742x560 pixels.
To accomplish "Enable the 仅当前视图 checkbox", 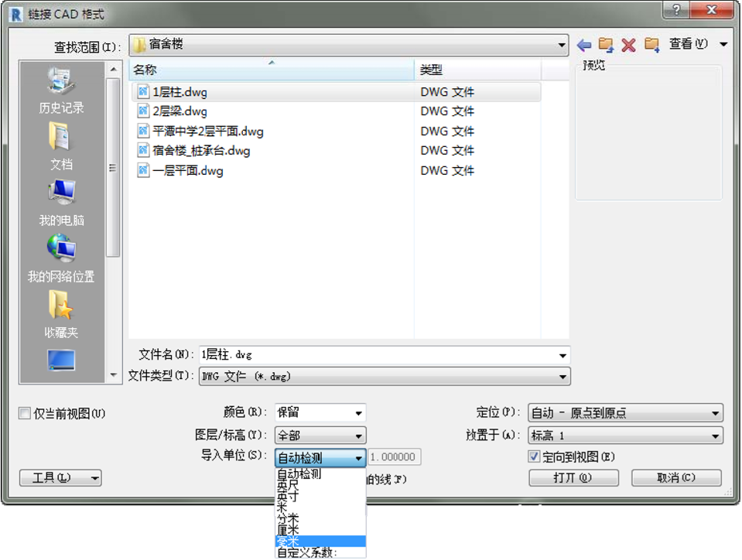I will (x=25, y=413).
